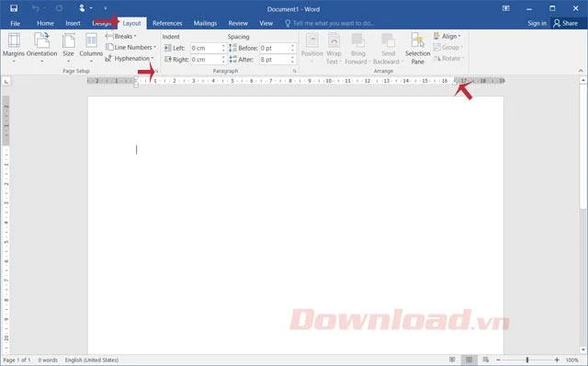The width and height of the screenshot is (588, 366).
Task: Click Spacing After spinner arrows
Action: 292,59
